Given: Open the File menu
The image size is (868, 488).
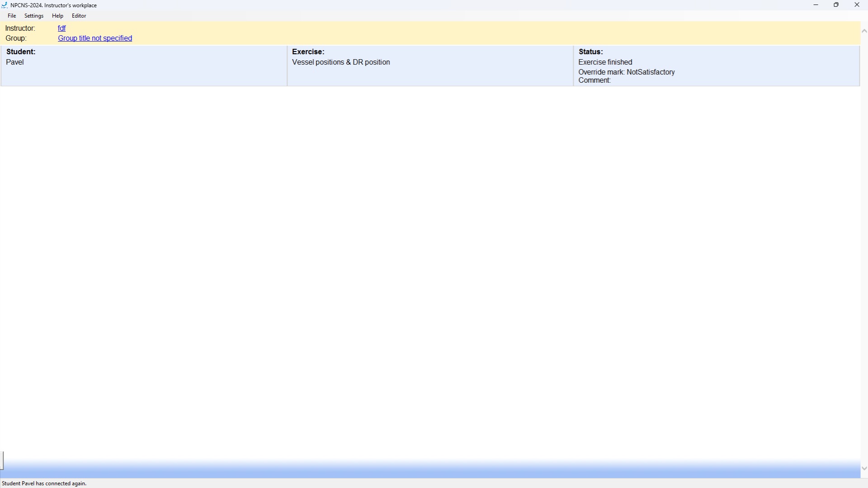Looking at the screenshot, I should [x=12, y=16].
